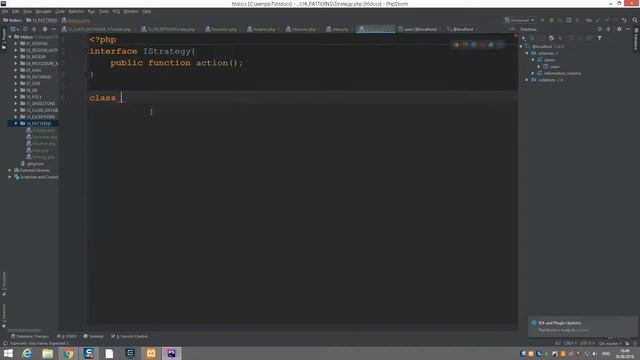Open the Version Control tool window tab
Image resolution: width=640 pixels, height=360 pixels.
[130, 336]
